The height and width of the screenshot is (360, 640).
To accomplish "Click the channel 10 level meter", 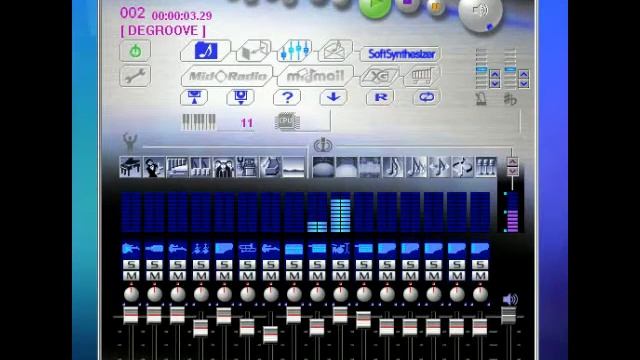I will [x=340, y=212].
